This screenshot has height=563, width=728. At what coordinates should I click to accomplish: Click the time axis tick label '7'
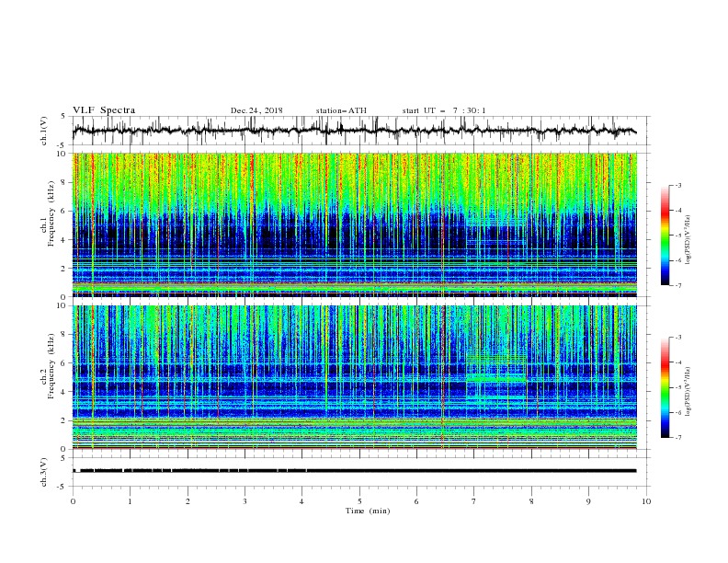474,501
